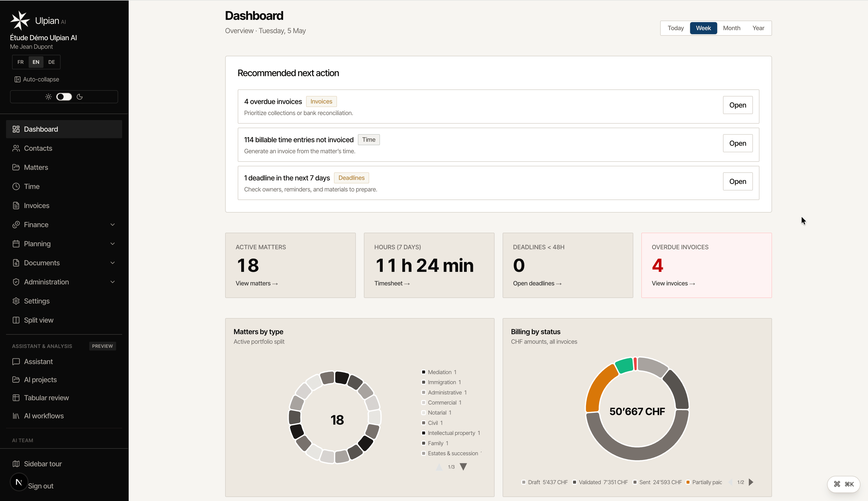Switch language to DE

point(52,62)
